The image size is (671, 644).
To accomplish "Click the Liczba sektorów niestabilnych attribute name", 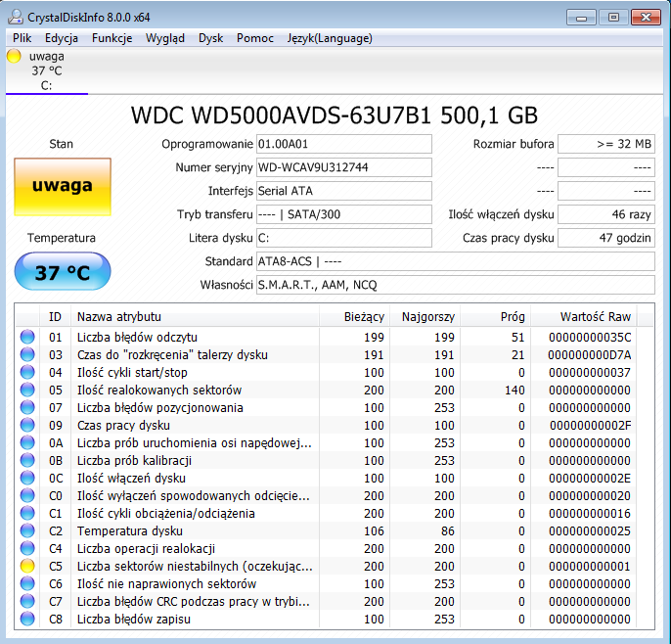I will pos(195,566).
